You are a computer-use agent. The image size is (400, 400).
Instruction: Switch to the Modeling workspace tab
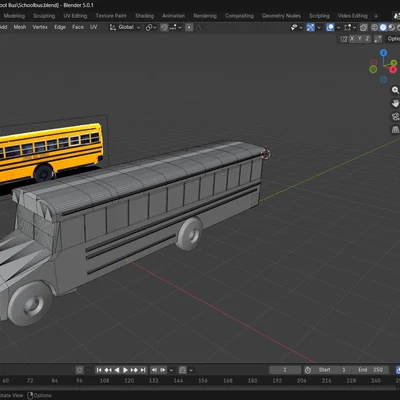(x=14, y=16)
